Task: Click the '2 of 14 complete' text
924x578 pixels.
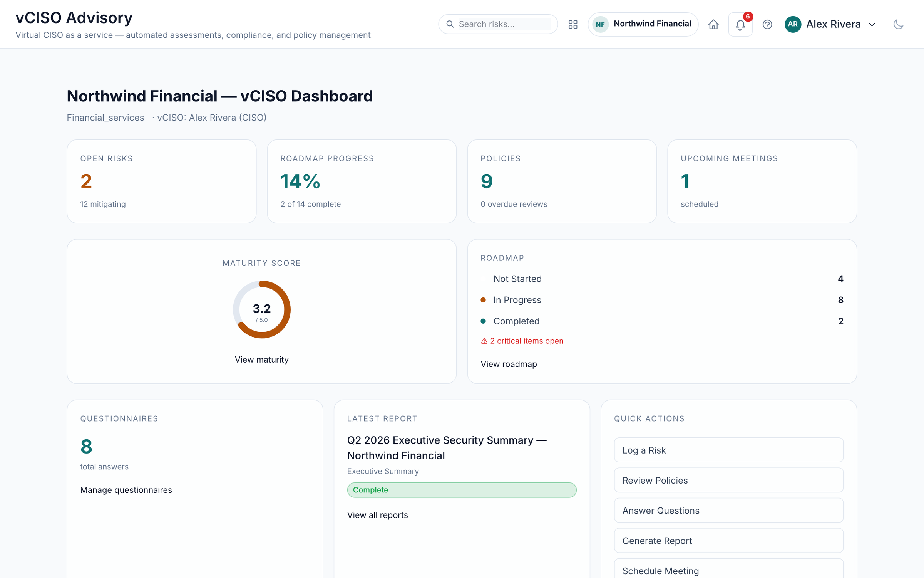Action: click(310, 204)
